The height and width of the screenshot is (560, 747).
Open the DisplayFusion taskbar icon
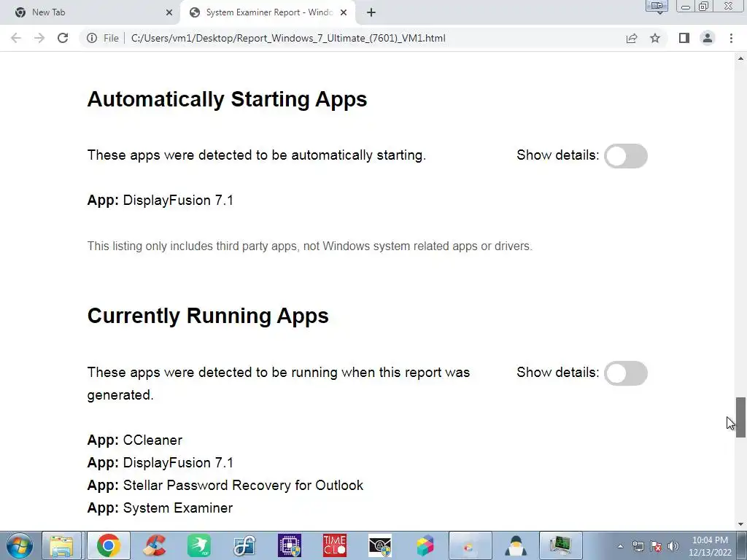coord(244,545)
